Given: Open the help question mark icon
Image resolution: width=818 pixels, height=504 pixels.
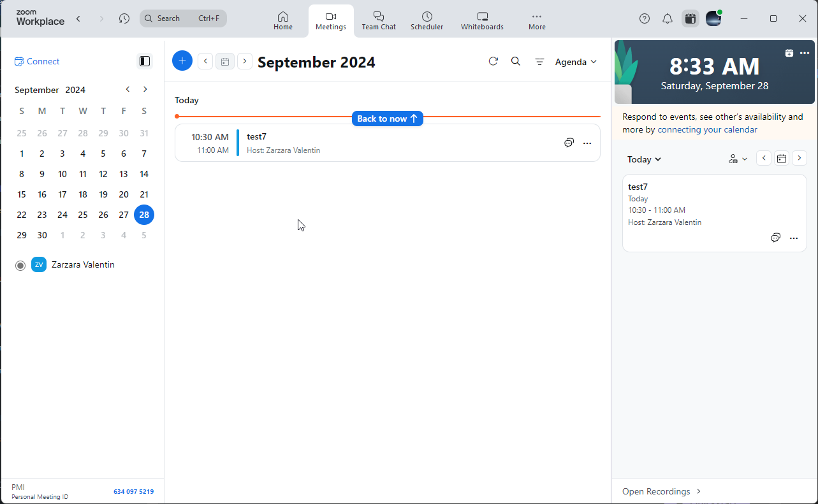Looking at the screenshot, I should click(645, 18).
